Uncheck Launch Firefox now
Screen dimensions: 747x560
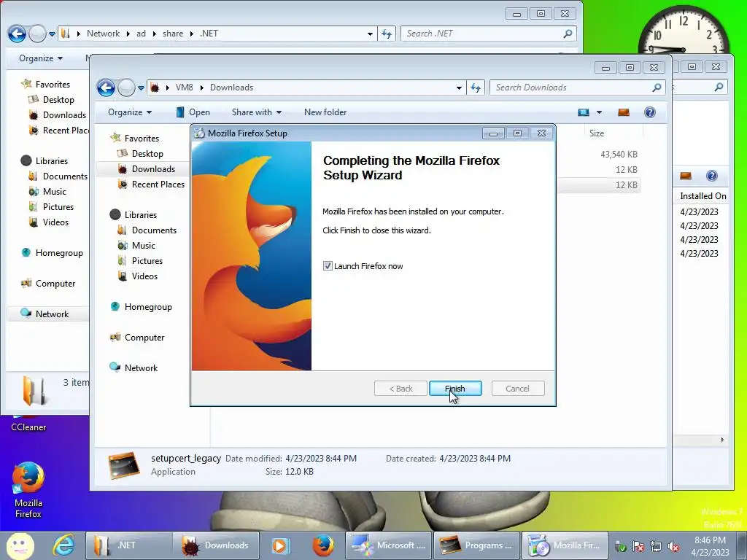click(x=328, y=266)
